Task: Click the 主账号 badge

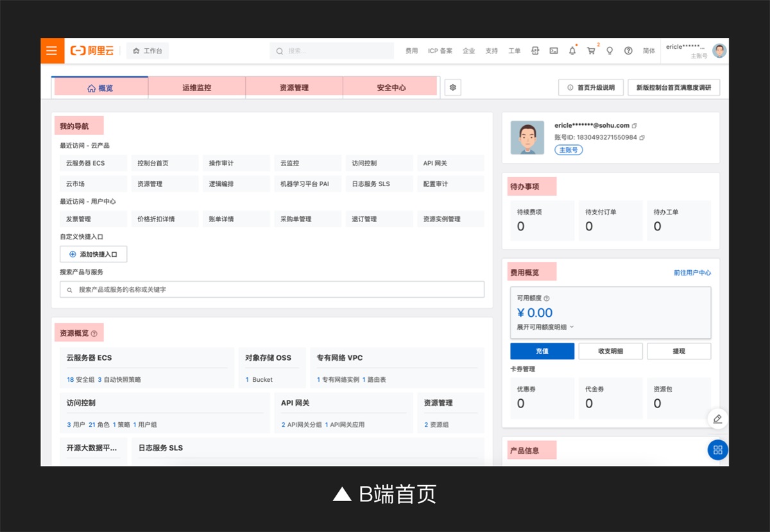Action: 569,150
